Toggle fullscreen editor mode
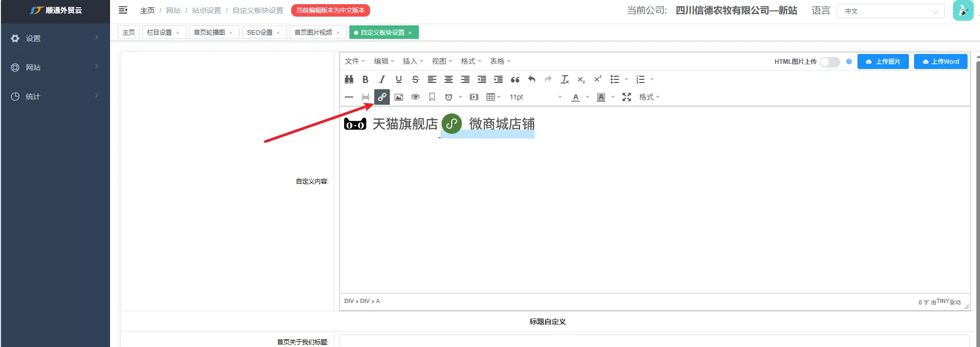The height and width of the screenshot is (347, 980). (x=627, y=97)
